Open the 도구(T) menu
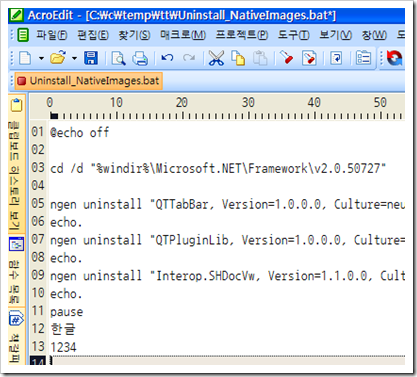 tap(294, 35)
